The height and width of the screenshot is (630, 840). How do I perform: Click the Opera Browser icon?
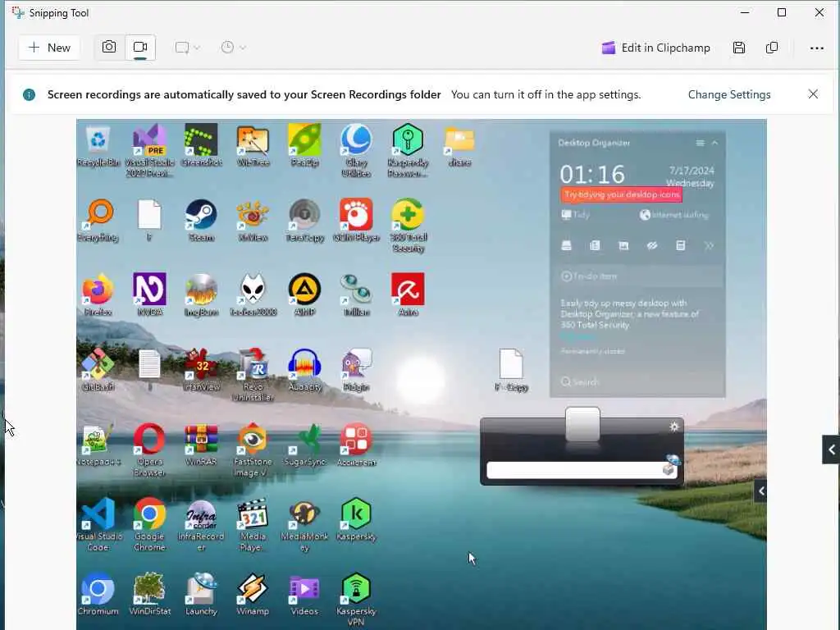149,450
